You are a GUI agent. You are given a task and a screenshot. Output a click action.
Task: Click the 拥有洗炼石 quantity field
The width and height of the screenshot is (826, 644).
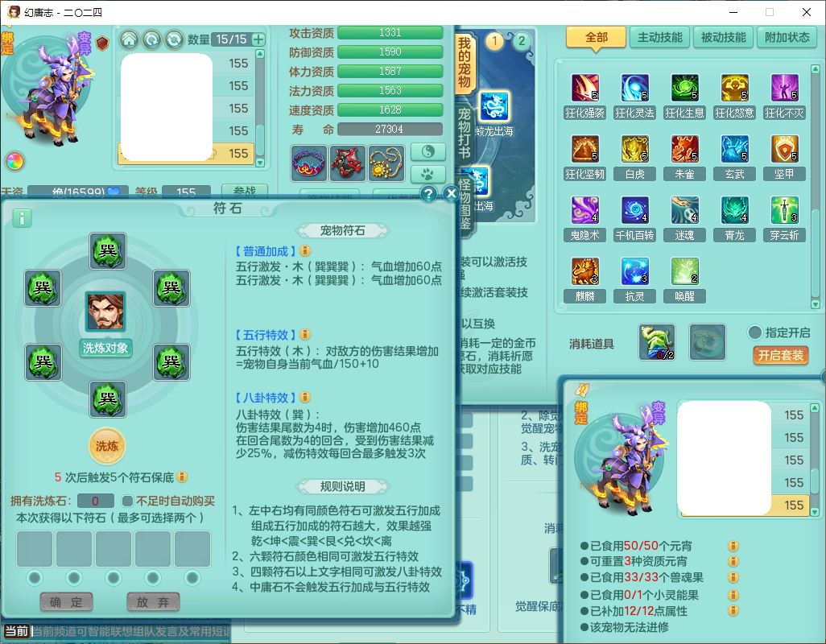tap(96, 501)
